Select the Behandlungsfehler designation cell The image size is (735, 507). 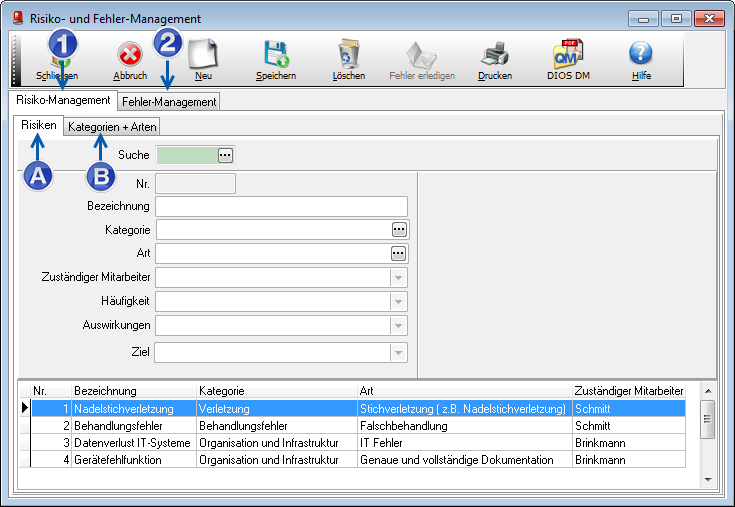tap(134, 426)
